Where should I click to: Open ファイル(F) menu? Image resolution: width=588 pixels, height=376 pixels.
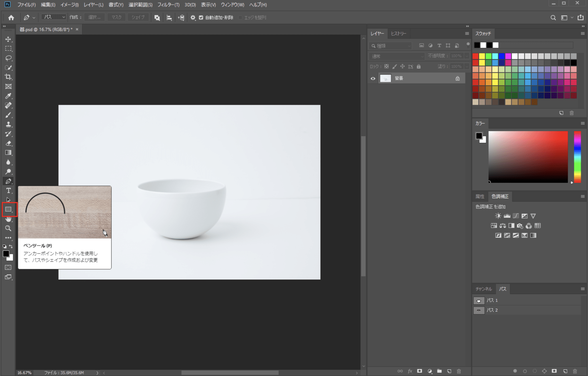click(x=26, y=5)
